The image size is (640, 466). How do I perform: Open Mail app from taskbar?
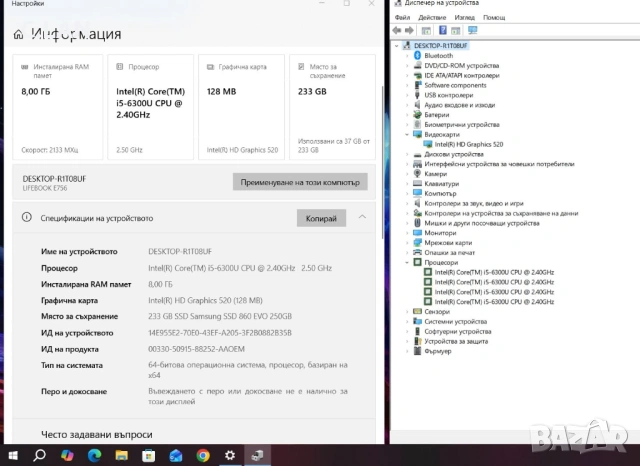(176, 455)
